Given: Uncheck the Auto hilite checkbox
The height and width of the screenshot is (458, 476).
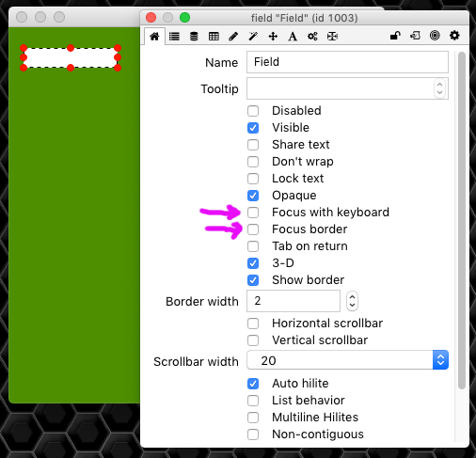Looking at the screenshot, I should 253,384.
